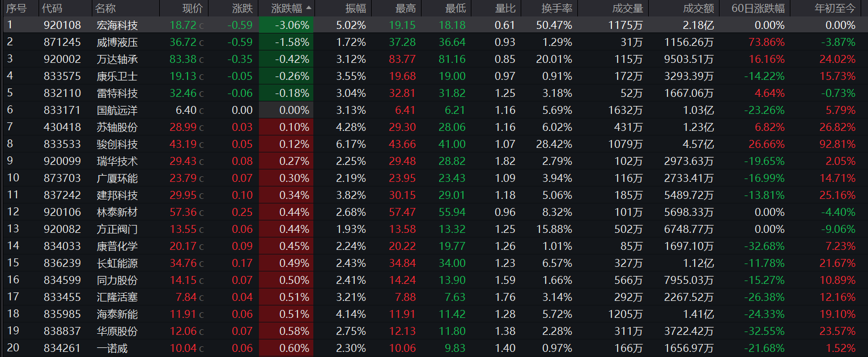
Task: Open 长虹能源 stock entry
Action: pos(117,263)
